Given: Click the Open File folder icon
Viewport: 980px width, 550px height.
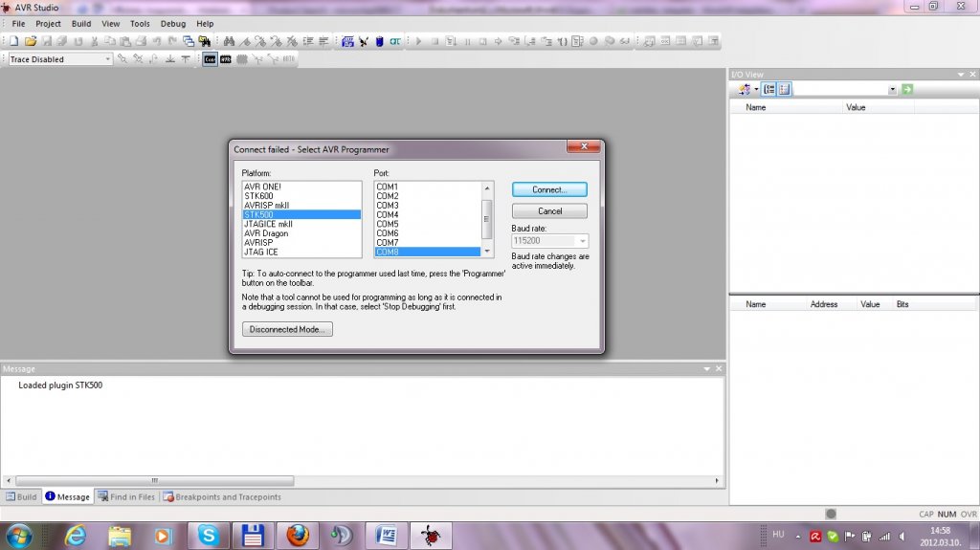Looking at the screenshot, I should 30,41.
